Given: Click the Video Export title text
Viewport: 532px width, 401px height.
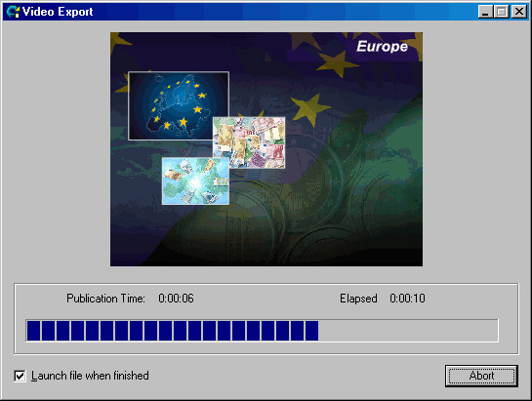Looking at the screenshot, I should [x=58, y=12].
